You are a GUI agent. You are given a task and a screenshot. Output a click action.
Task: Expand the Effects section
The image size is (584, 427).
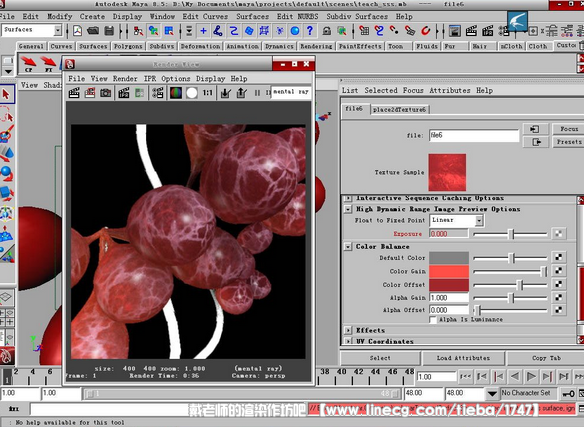348,330
